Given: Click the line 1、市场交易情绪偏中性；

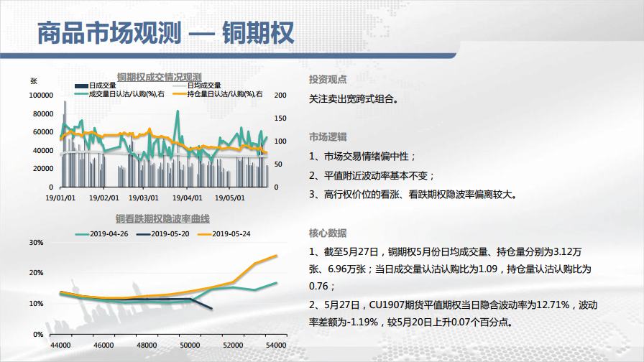Looking at the screenshot, I should (363, 157).
